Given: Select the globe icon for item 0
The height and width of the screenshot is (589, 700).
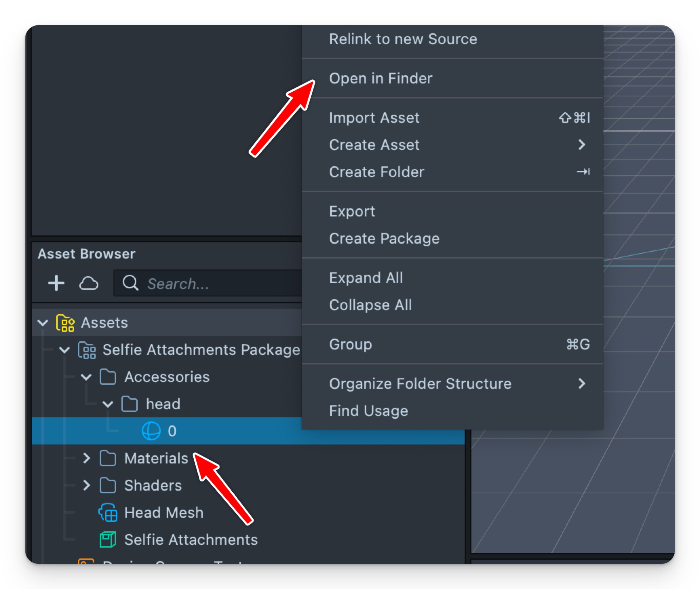Looking at the screenshot, I should click(151, 431).
